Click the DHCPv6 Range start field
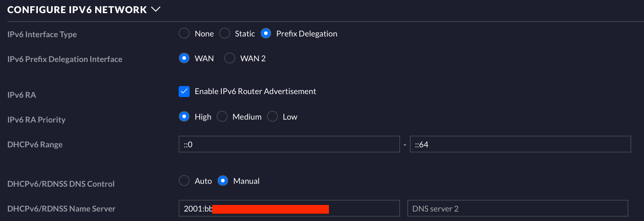 289,144
